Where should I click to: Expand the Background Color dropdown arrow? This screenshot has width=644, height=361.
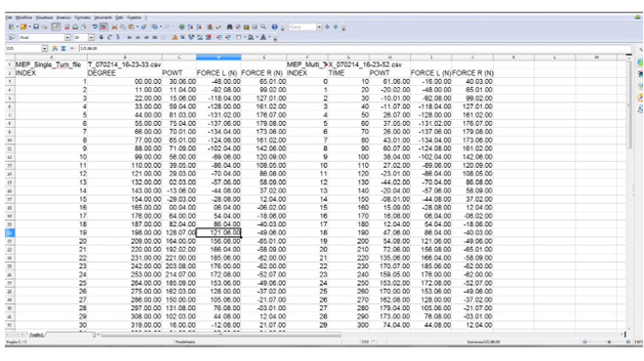click(x=257, y=37)
